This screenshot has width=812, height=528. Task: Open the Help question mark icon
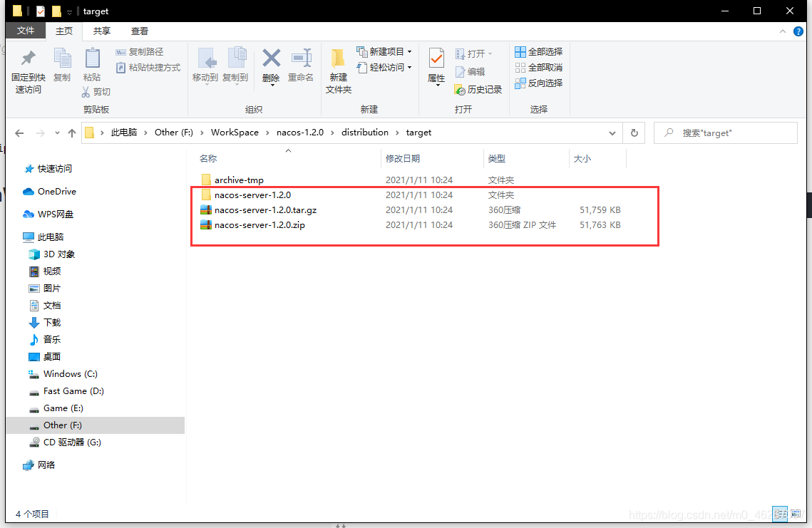point(798,31)
